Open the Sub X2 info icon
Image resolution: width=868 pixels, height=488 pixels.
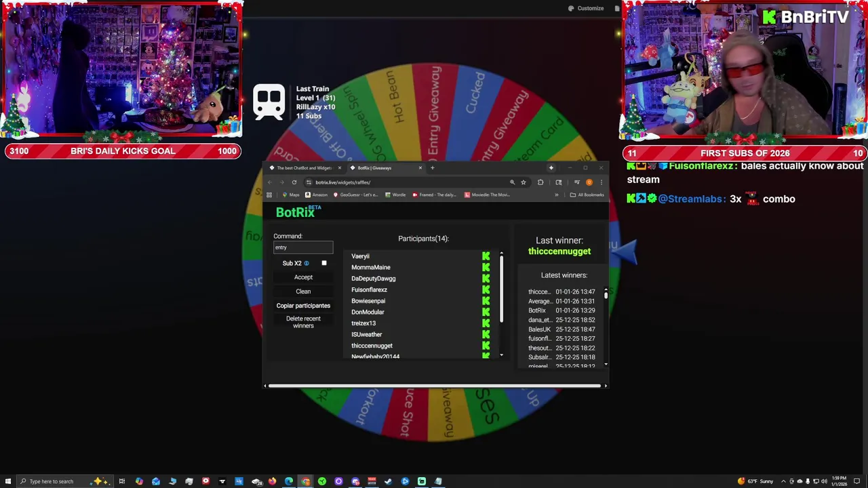pos(307,264)
